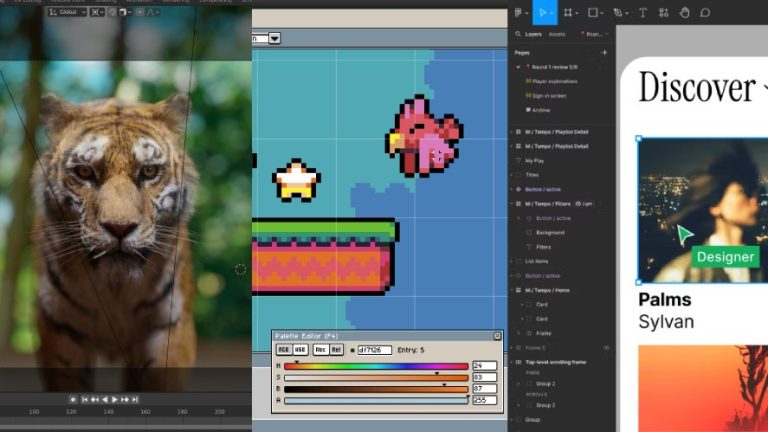Select the Rectangle shape tool in Figma
The height and width of the screenshot is (432, 768).
pyautogui.click(x=593, y=13)
